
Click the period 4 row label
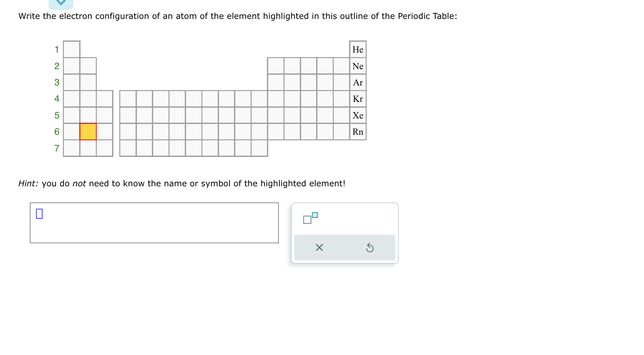point(57,99)
